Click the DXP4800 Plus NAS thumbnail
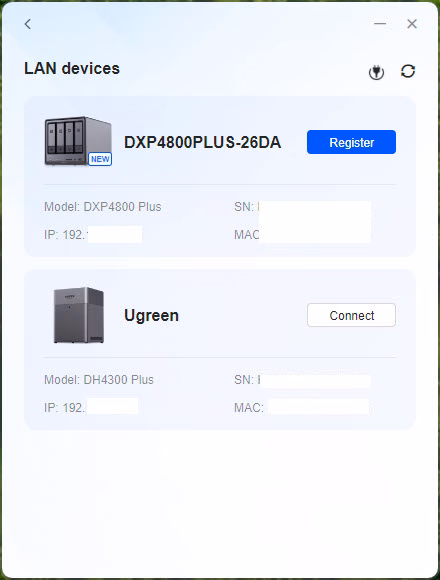The height and width of the screenshot is (580, 440). click(x=78, y=141)
